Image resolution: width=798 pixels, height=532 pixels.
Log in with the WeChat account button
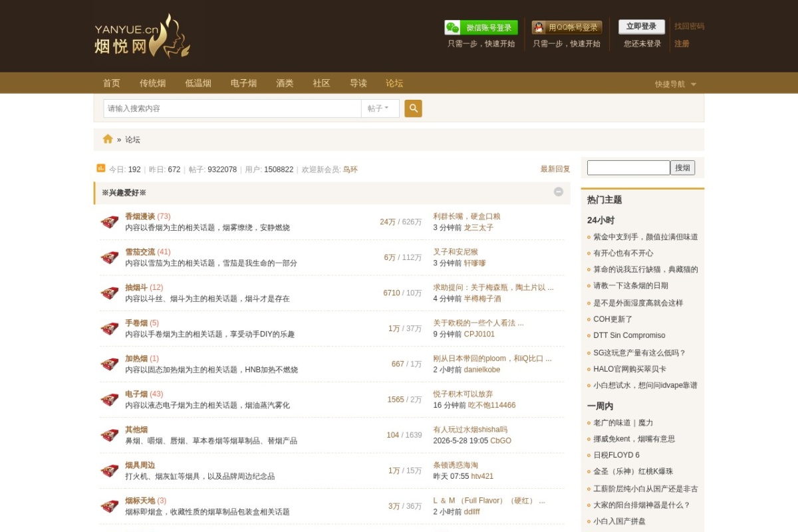coord(481,27)
